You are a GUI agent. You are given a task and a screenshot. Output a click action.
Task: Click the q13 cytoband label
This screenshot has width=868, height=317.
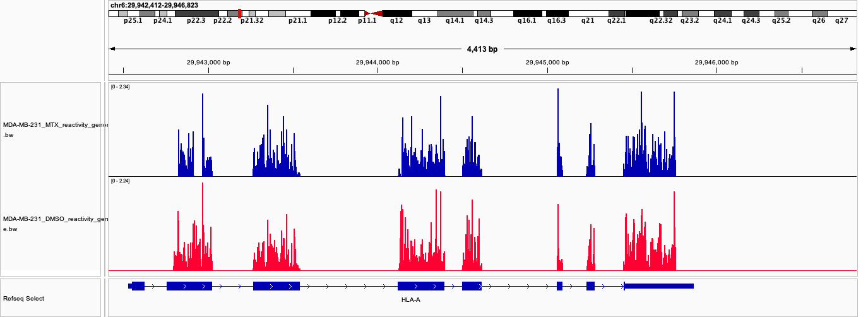coord(424,21)
